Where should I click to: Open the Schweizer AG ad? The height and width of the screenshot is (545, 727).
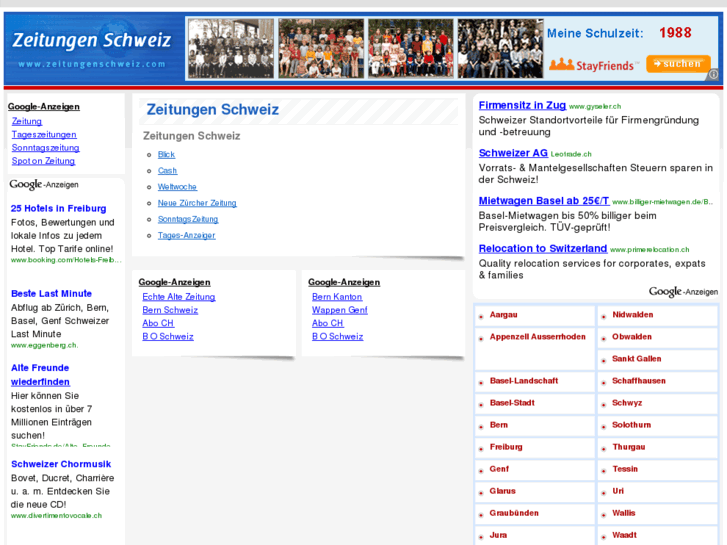pos(513,153)
